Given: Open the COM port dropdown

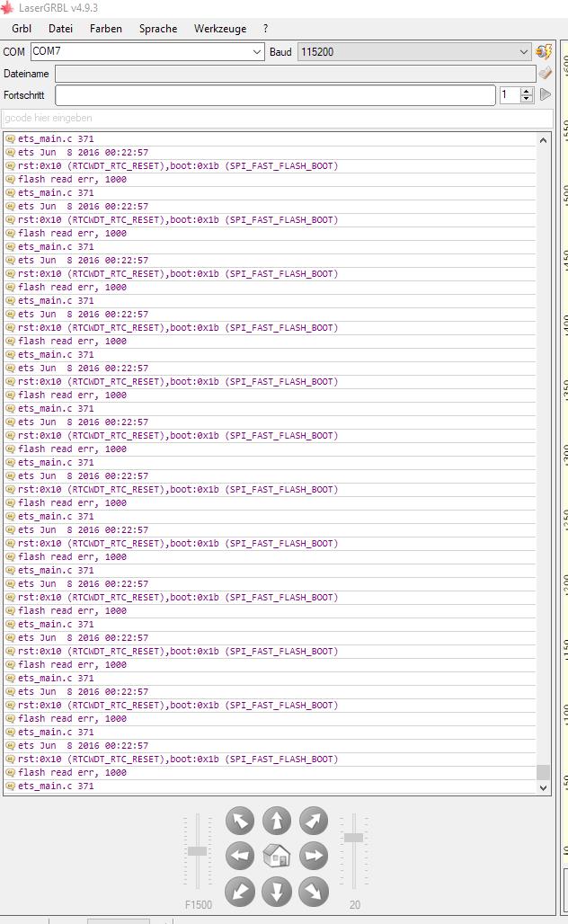Looking at the screenshot, I should pyautogui.click(x=257, y=52).
